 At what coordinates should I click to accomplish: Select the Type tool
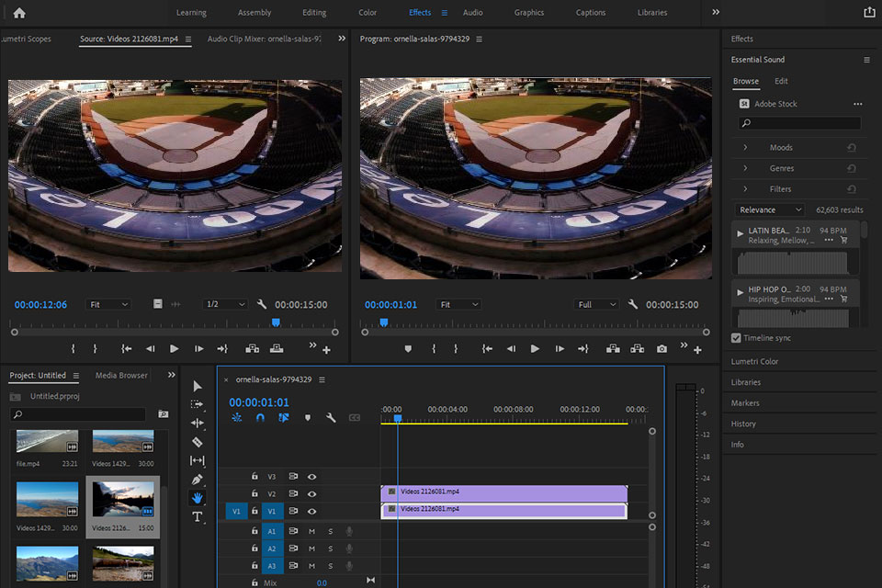click(x=197, y=517)
